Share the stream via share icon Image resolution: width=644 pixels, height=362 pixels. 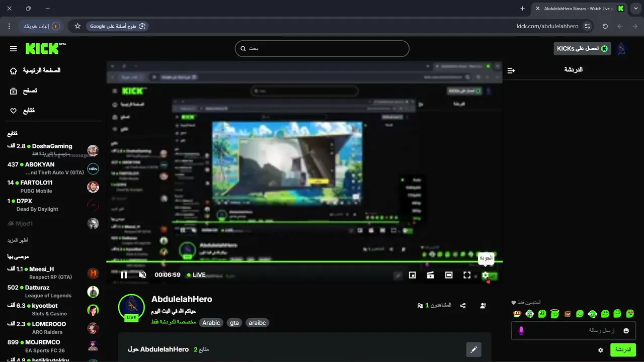click(x=463, y=305)
